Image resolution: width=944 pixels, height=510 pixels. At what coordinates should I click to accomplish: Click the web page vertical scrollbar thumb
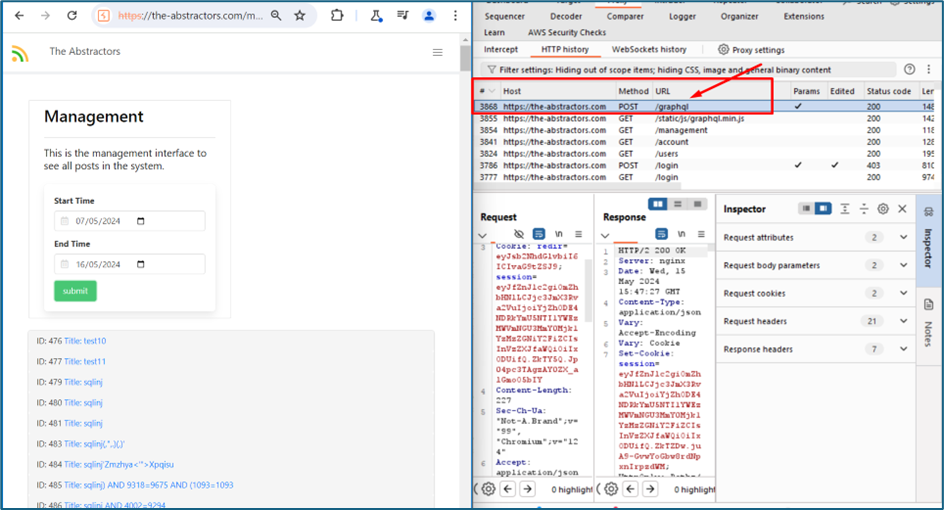[x=465, y=58]
